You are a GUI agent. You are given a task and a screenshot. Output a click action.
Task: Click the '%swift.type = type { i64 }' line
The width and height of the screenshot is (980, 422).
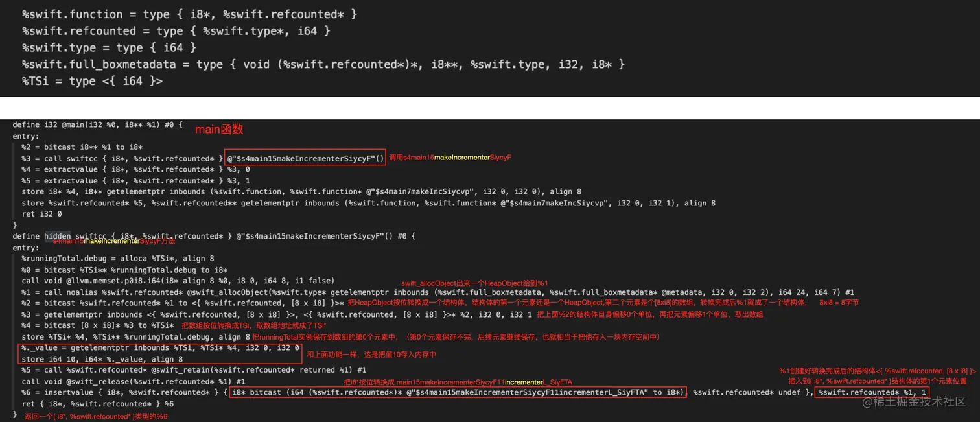(x=109, y=47)
